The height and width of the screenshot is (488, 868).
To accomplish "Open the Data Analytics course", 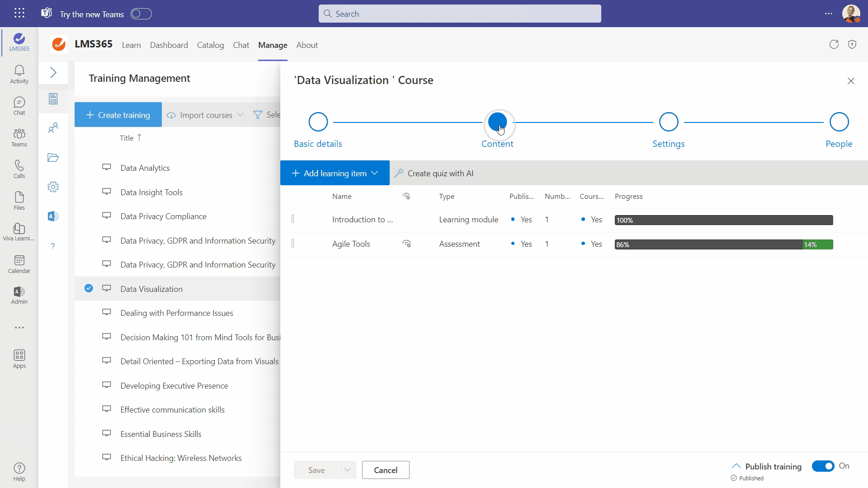I will [x=145, y=168].
